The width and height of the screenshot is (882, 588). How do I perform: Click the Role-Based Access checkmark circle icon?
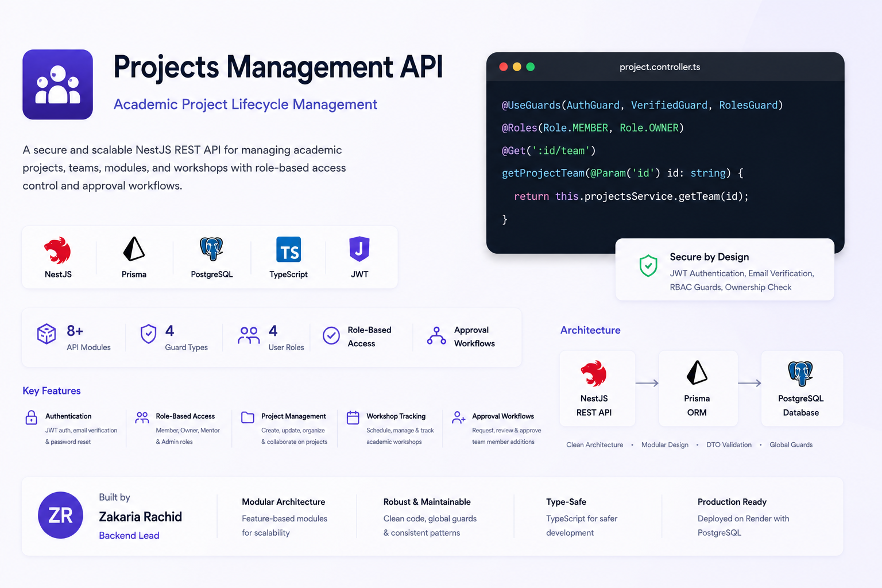click(331, 335)
